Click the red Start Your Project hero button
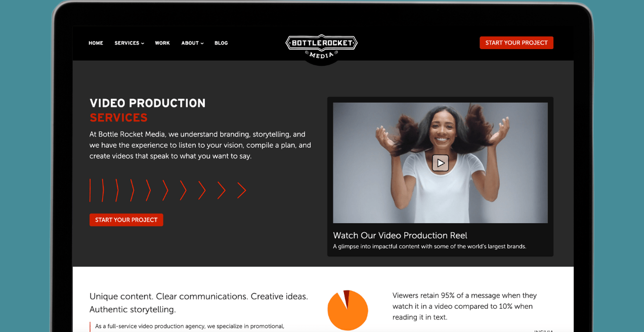644x332 pixels. tap(126, 220)
